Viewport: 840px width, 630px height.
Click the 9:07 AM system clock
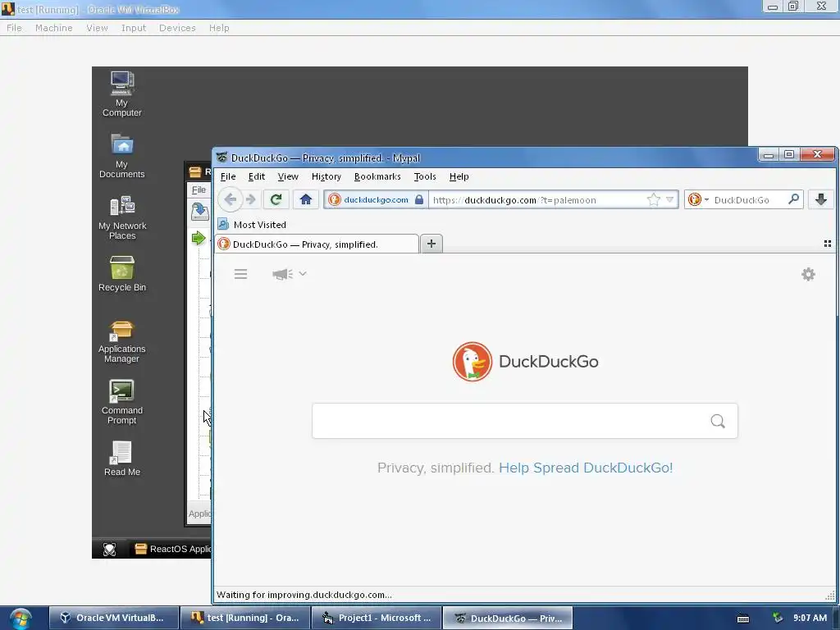(x=810, y=618)
